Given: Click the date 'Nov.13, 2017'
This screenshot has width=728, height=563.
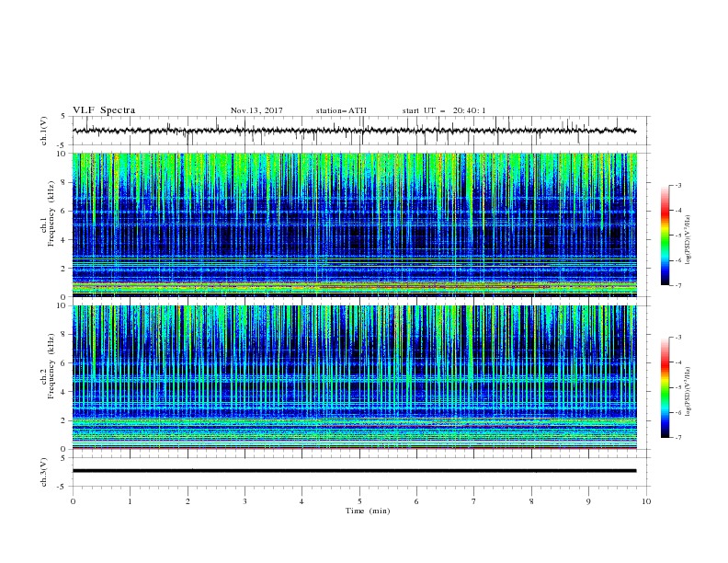Looking at the screenshot, I should pyautogui.click(x=256, y=110).
